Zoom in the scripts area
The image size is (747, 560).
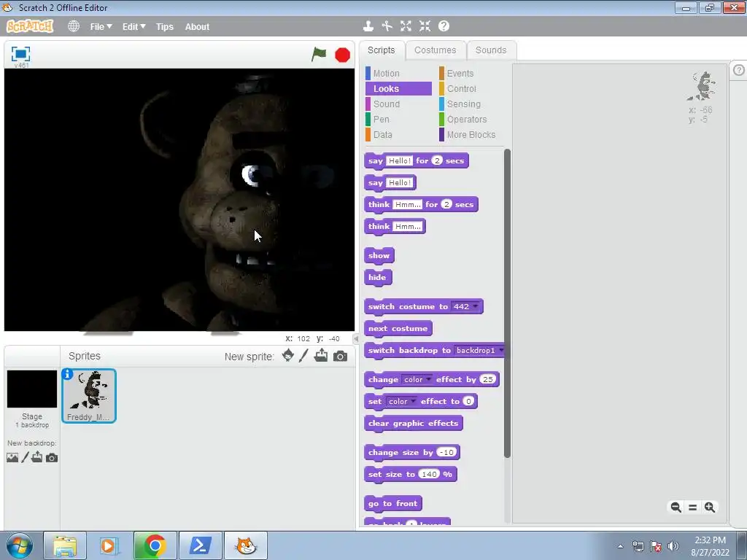709,507
